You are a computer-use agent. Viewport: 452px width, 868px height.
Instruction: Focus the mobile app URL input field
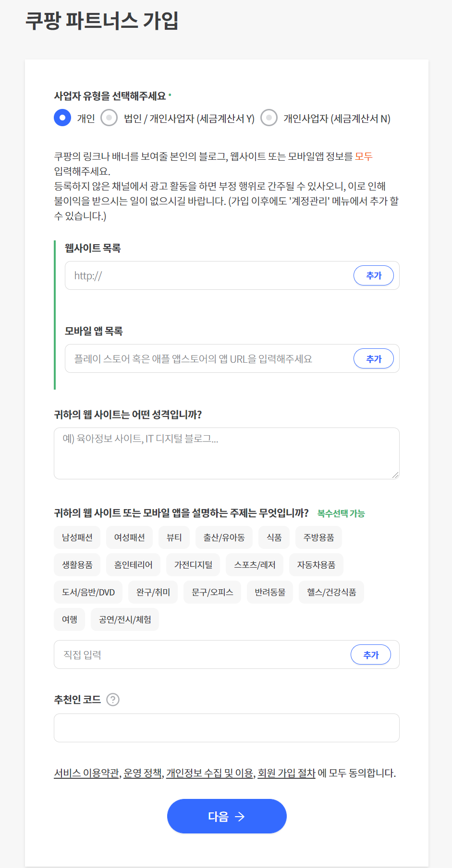pyautogui.click(x=209, y=358)
